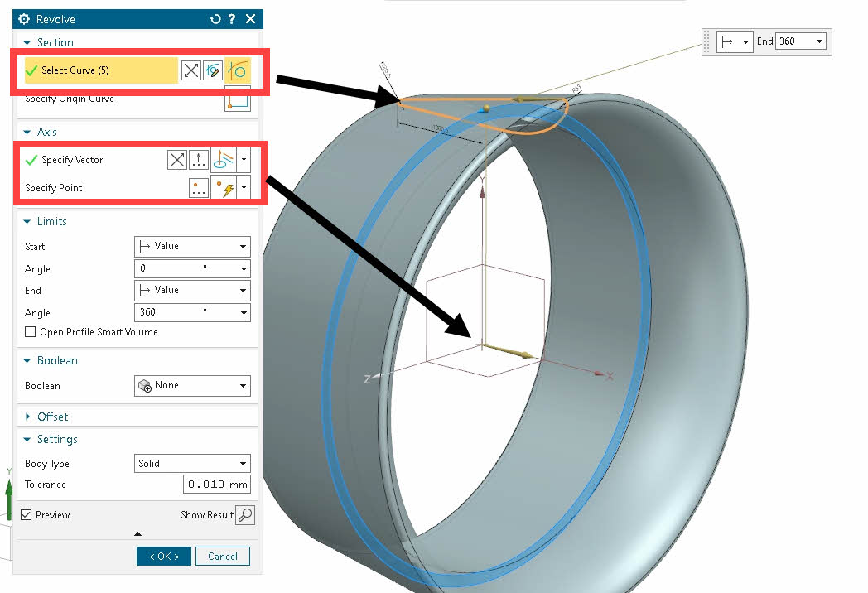Select the Point Dialog icon for Specify Point
Image resolution: width=868 pixels, height=593 pixels.
[199, 187]
